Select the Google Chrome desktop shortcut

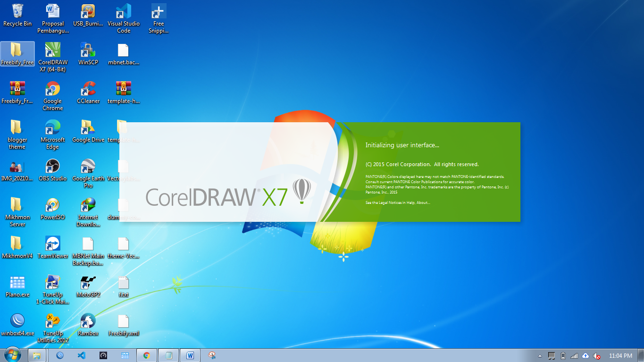pos(52,96)
